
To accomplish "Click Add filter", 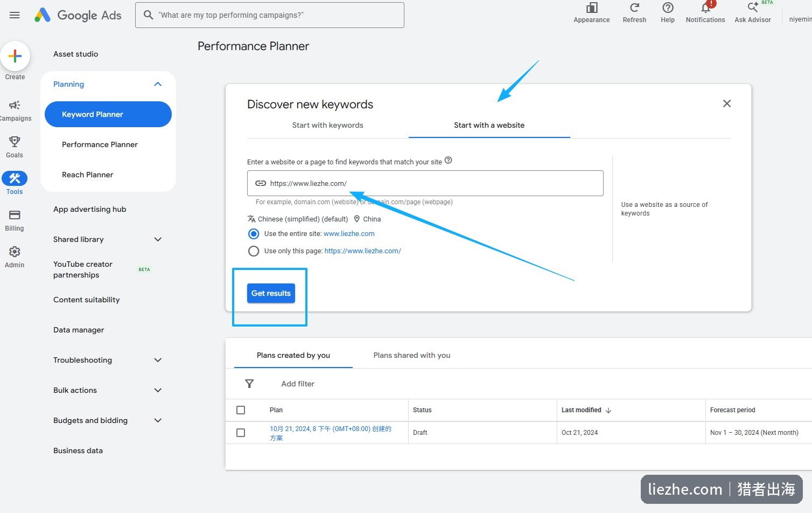I will pos(298,384).
